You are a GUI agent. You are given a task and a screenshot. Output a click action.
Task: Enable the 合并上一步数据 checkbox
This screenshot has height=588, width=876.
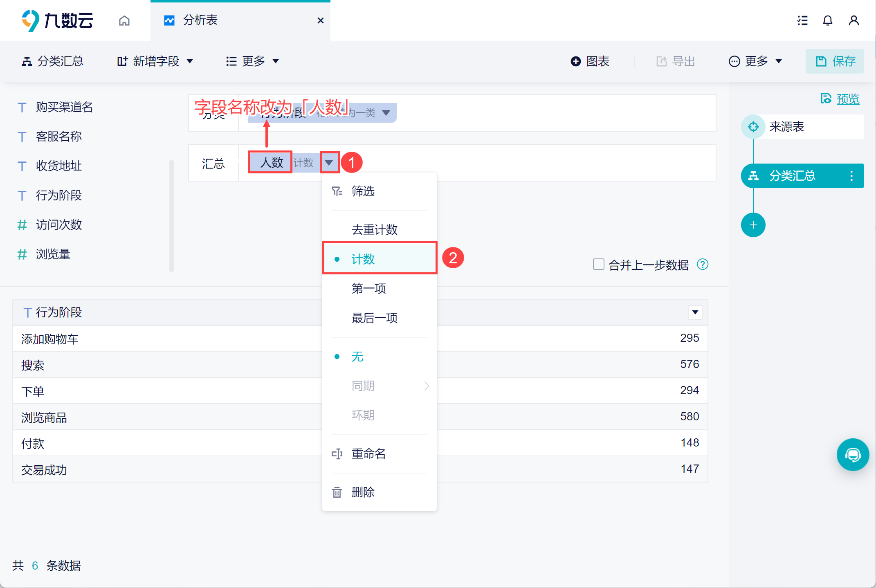[598, 265]
